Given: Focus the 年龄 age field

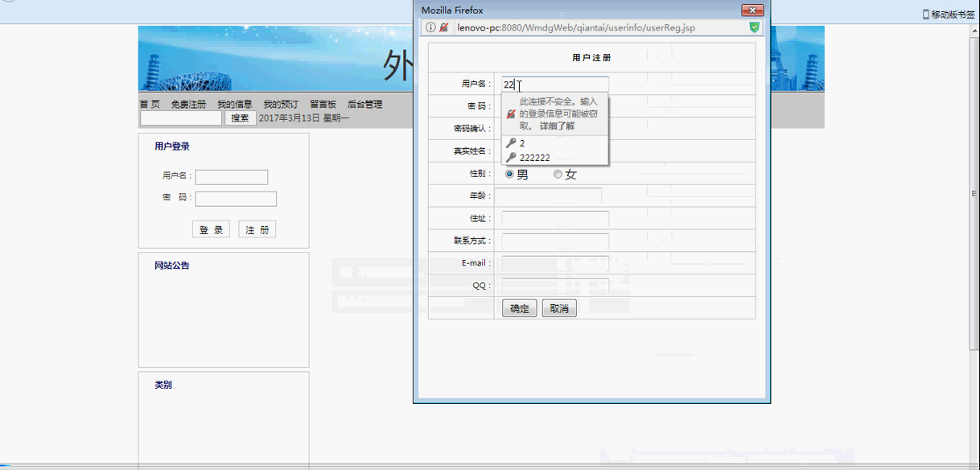Looking at the screenshot, I should (548, 196).
